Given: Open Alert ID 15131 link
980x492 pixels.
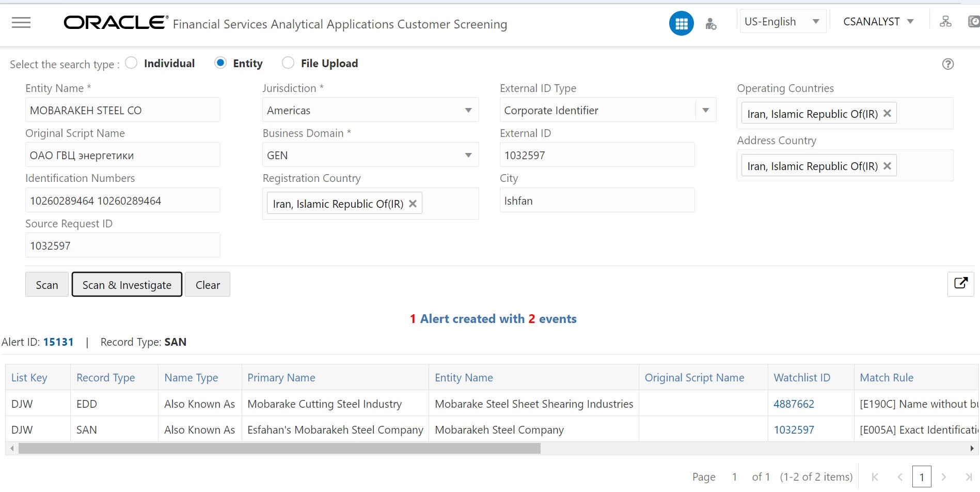Looking at the screenshot, I should [58, 342].
